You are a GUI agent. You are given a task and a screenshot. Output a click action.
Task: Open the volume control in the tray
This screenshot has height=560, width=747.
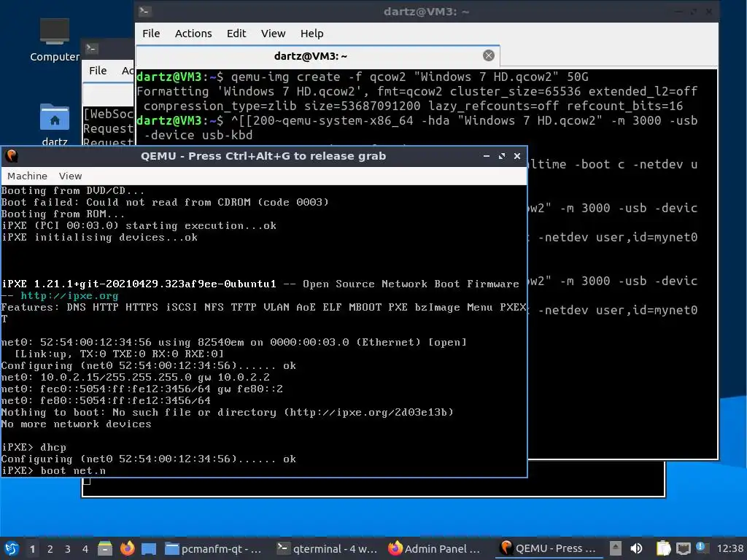[x=636, y=548]
